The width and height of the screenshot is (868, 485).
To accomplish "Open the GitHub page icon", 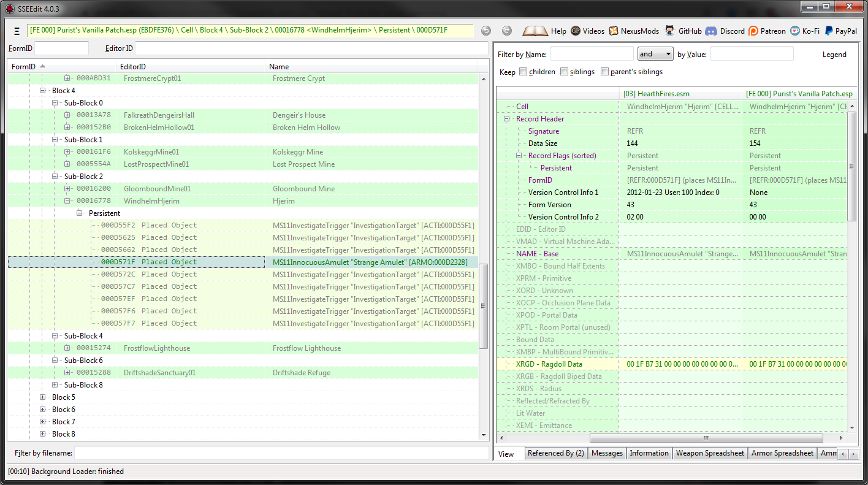I will coord(670,31).
